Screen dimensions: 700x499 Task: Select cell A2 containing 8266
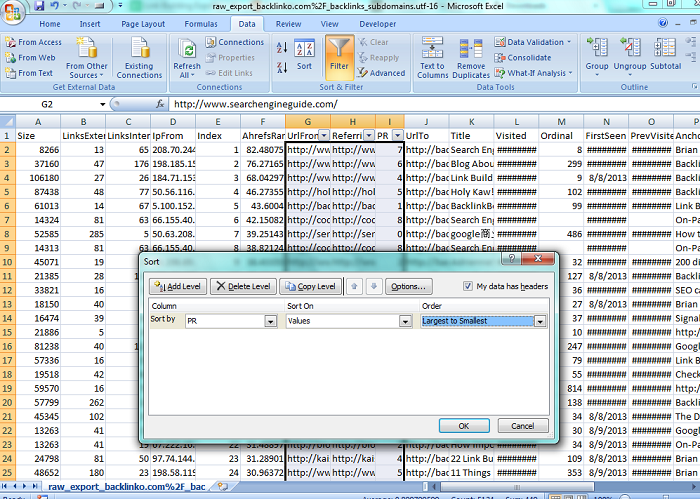tap(38, 150)
